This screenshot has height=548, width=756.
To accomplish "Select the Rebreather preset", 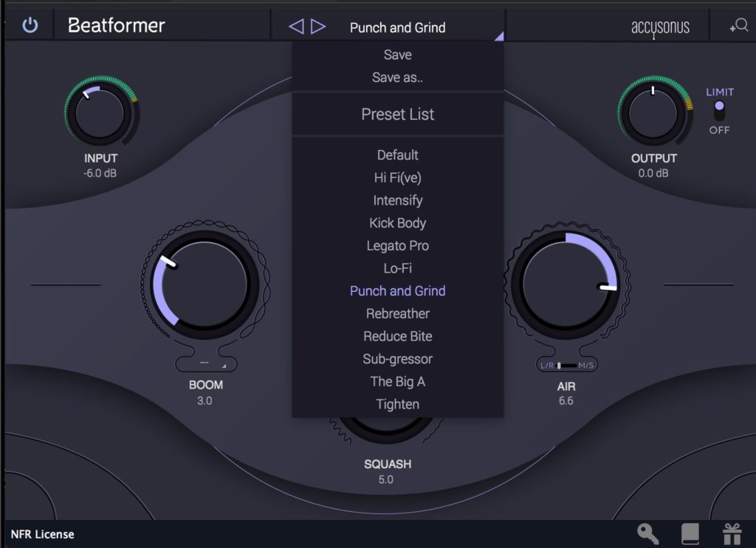I will [x=398, y=314].
